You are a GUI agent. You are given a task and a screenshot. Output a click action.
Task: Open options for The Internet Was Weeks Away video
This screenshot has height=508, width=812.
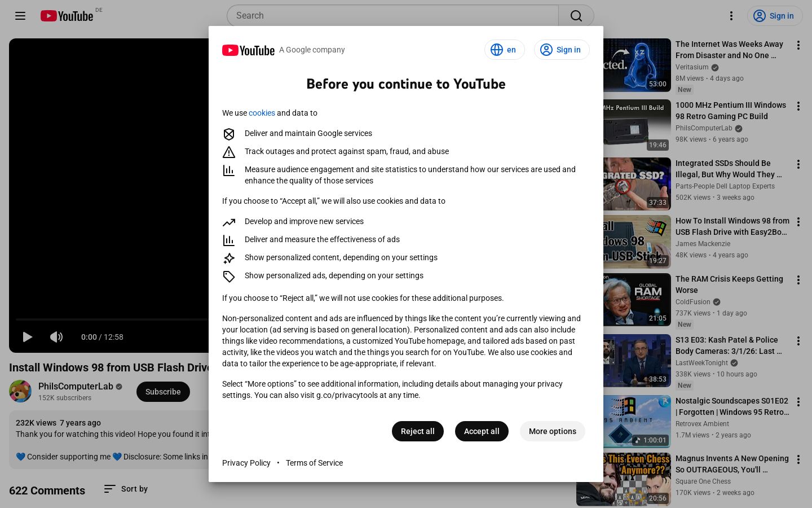tap(798, 45)
